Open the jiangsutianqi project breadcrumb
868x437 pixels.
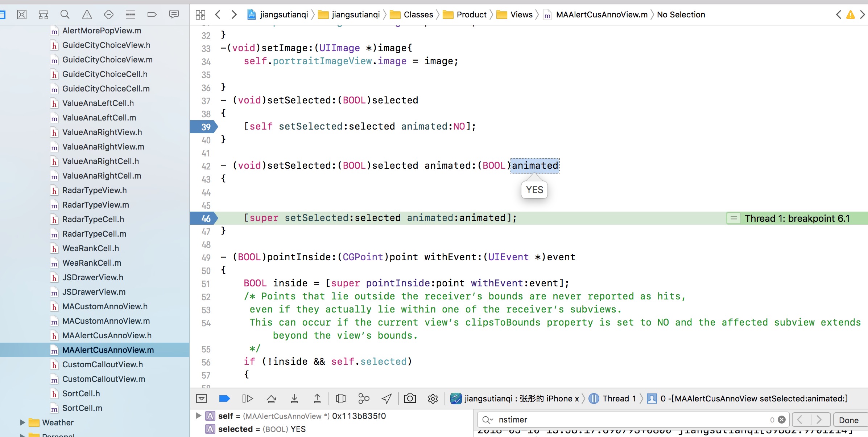tap(278, 15)
